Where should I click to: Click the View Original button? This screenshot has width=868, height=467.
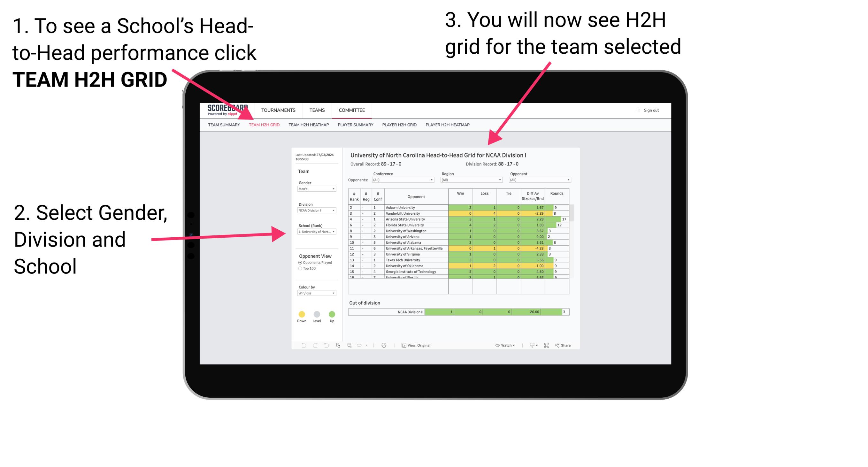[414, 345]
